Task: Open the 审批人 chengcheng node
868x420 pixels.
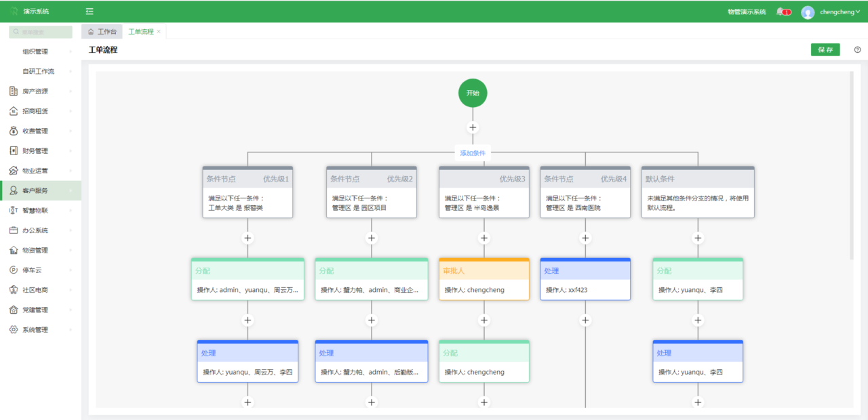Action: 484,279
